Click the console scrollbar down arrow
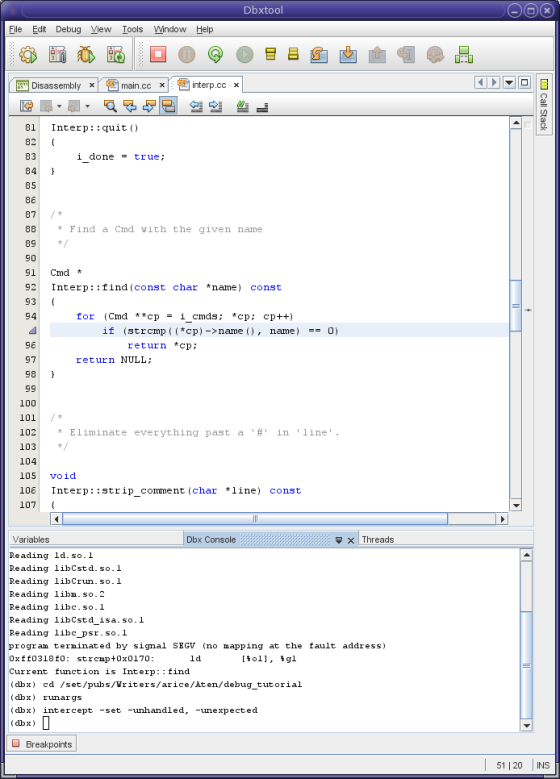 click(x=527, y=725)
